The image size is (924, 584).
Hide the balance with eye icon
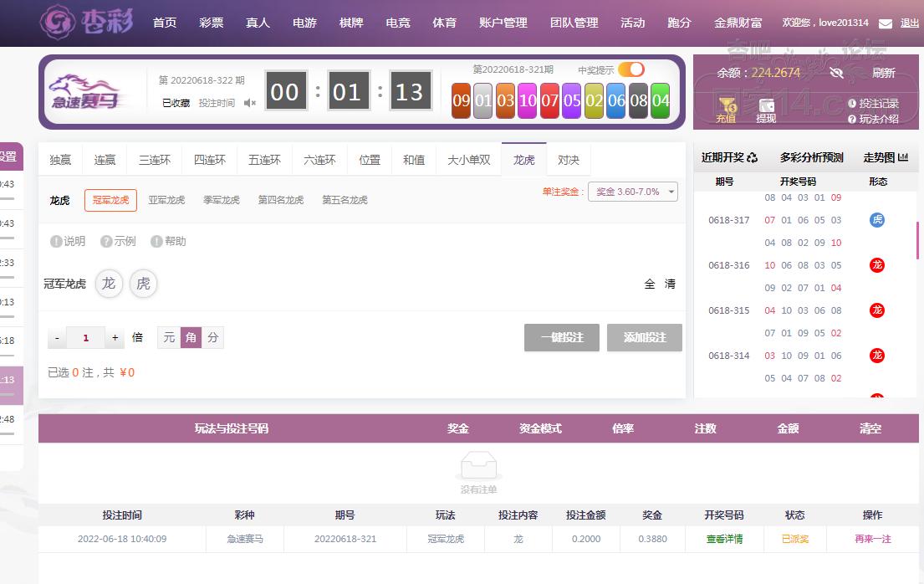[x=836, y=73]
